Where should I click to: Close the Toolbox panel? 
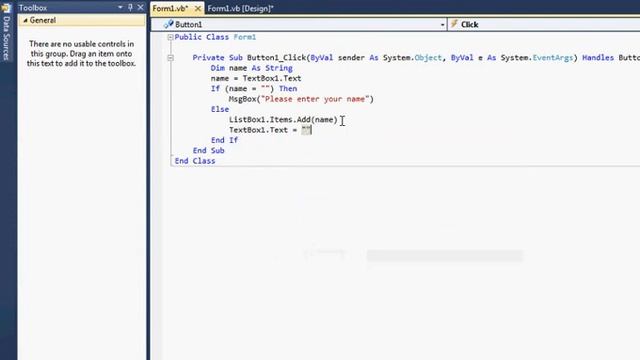click(140, 7)
